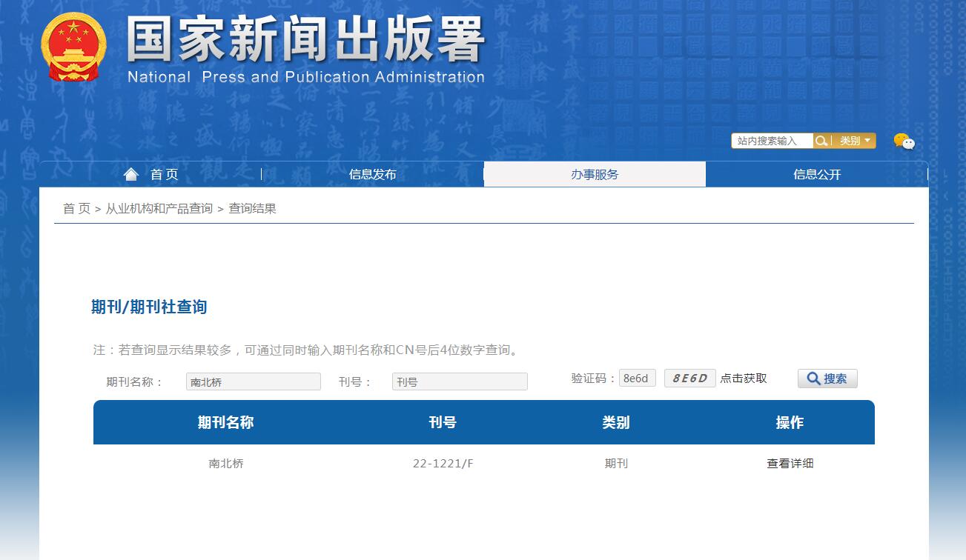966x560 pixels.
Task: Switch to the 办事服务 tab
Action: 595,175
